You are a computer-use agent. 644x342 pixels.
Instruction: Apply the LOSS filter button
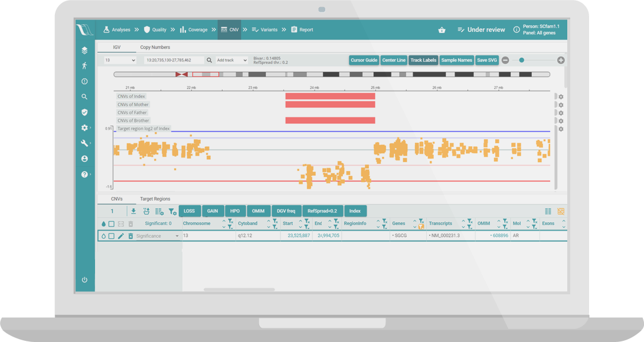189,211
